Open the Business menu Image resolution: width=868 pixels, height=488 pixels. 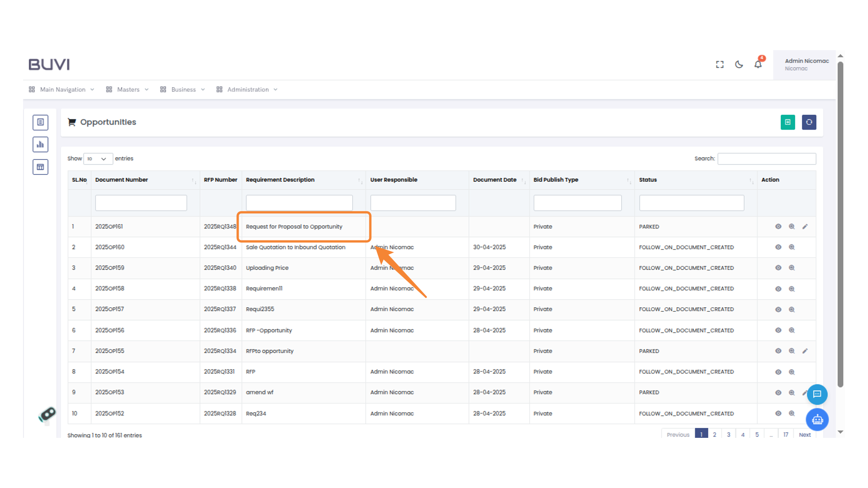[x=183, y=89]
